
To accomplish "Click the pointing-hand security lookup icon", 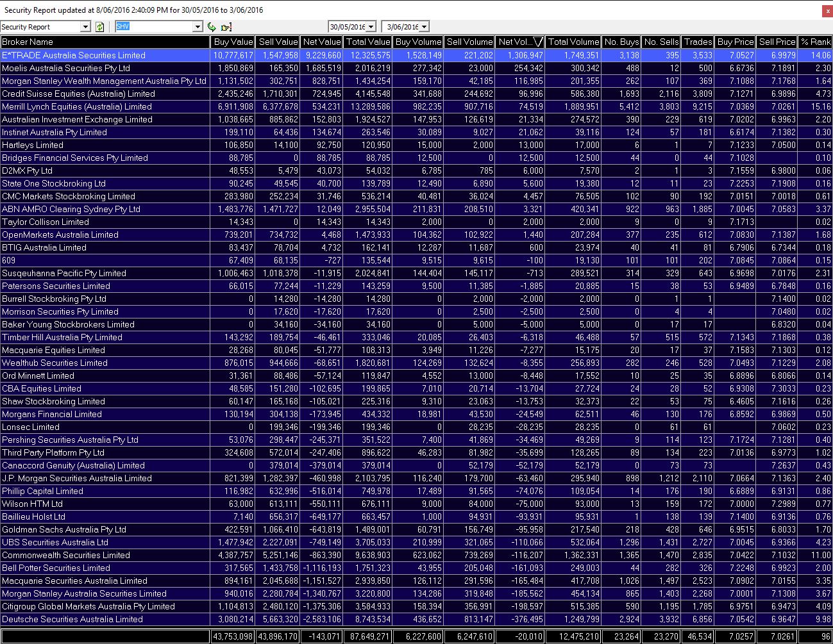I will pos(226,27).
